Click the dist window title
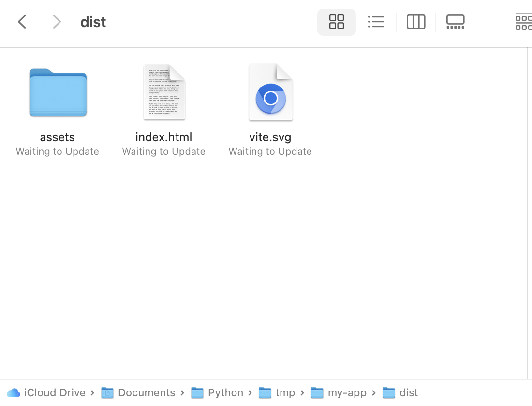This screenshot has width=532, height=406. [x=93, y=22]
